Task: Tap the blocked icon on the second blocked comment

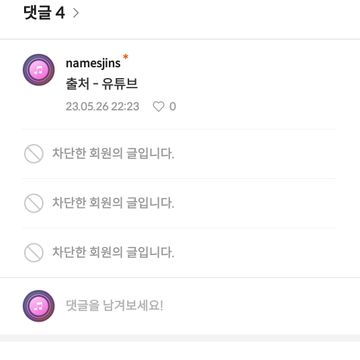Action: tap(34, 203)
